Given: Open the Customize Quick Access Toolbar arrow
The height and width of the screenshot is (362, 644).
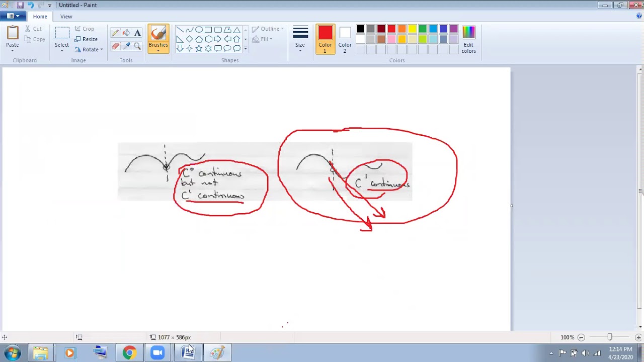Looking at the screenshot, I should coord(49,6).
